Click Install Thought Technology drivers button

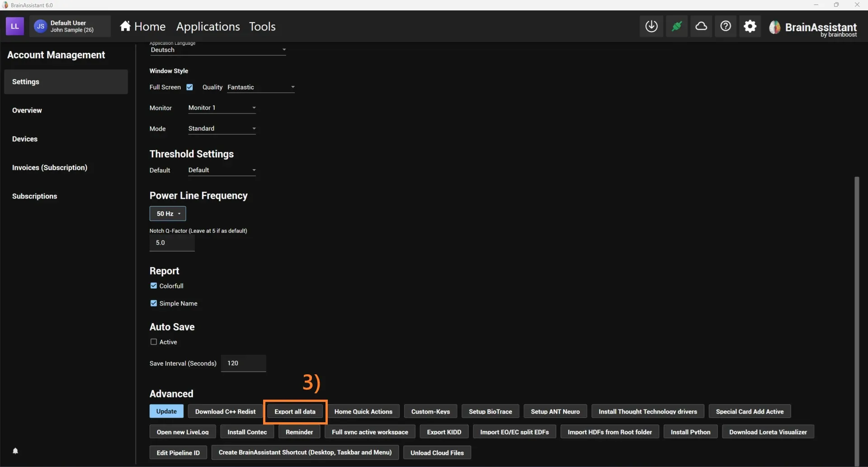[x=648, y=411]
